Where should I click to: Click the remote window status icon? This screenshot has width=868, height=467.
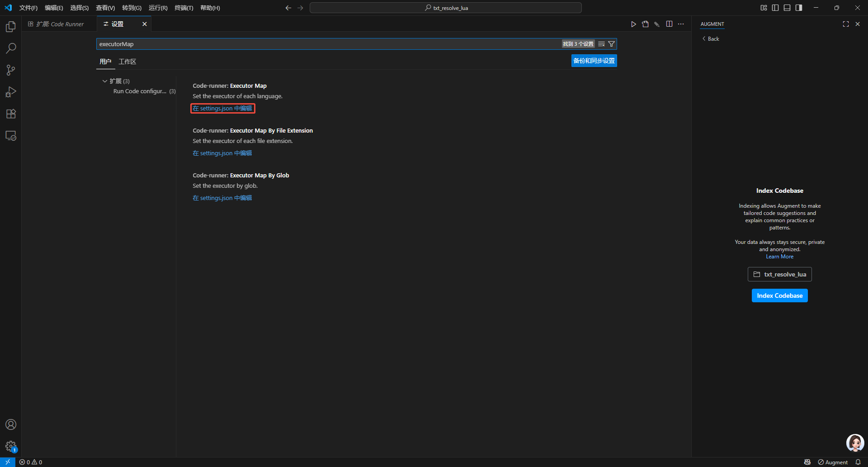click(x=8, y=462)
